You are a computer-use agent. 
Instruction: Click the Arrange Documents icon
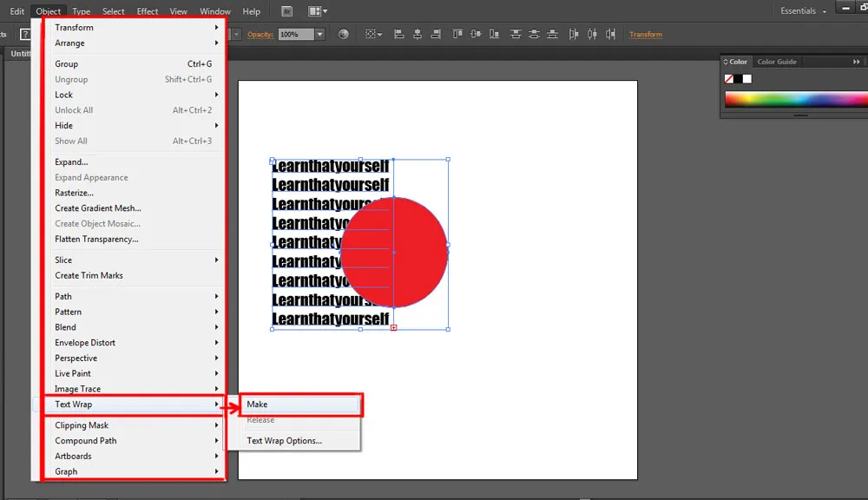[314, 11]
